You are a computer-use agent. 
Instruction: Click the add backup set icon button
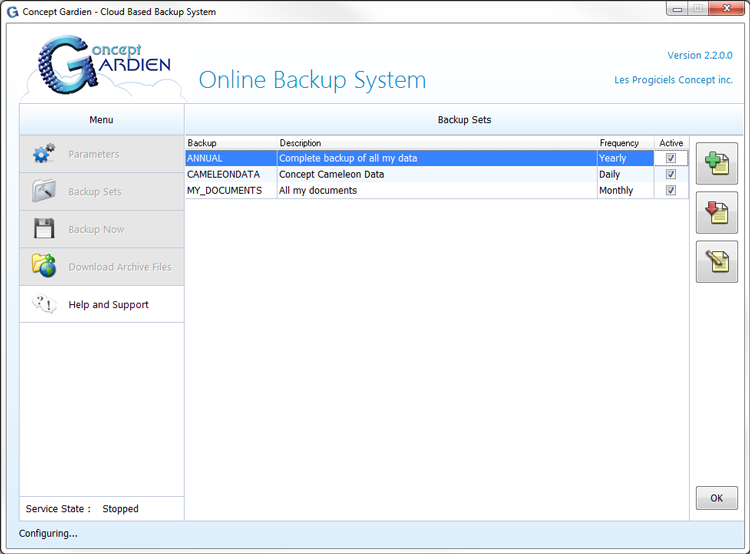(716, 164)
